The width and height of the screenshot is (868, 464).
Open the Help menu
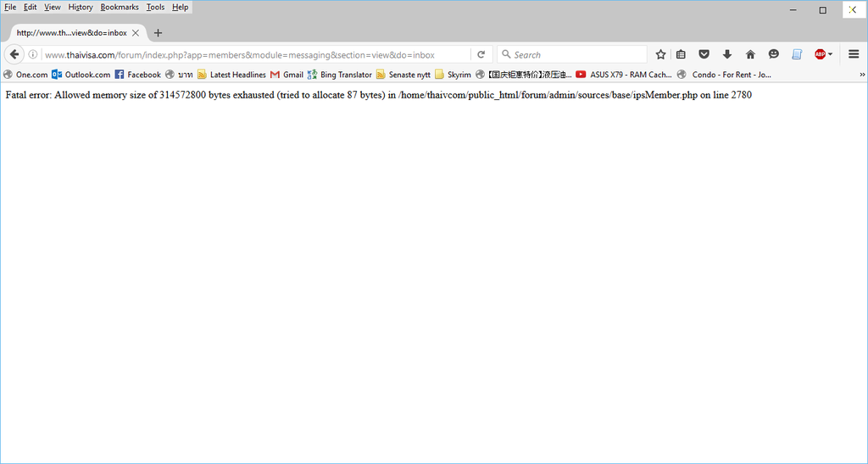point(180,7)
